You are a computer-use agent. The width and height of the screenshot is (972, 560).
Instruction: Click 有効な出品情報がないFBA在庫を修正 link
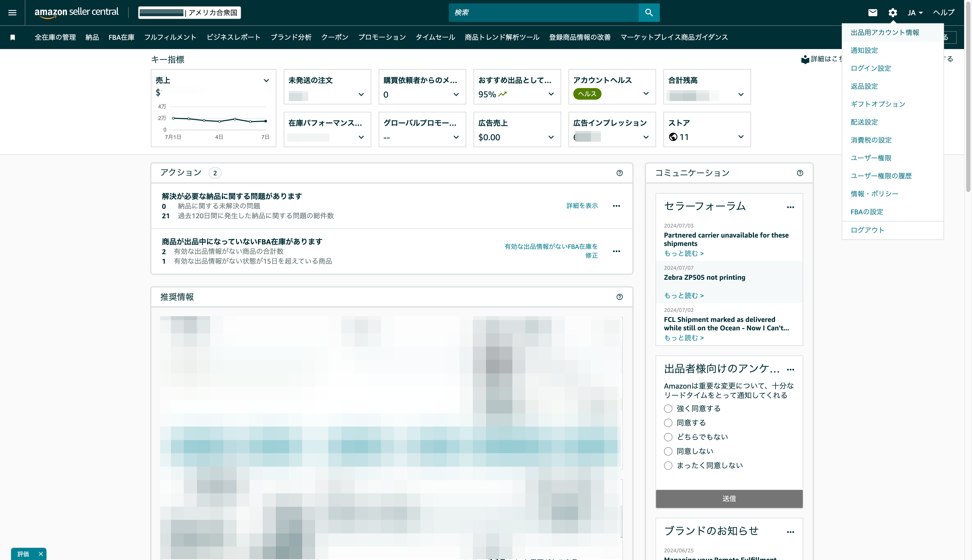pyautogui.click(x=551, y=251)
